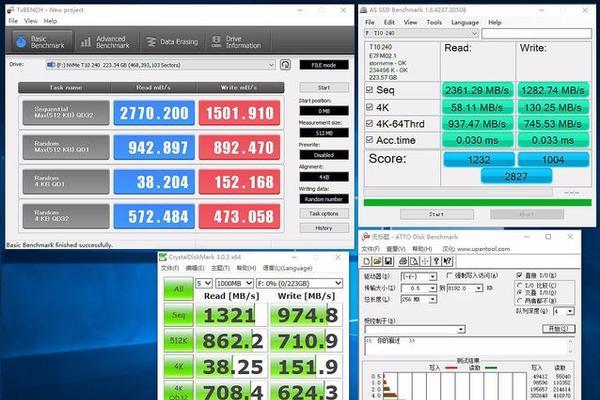The image size is (600, 400).
Task: Uncheck the Seq test in AS SSD
Action: click(x=369, y=90)
